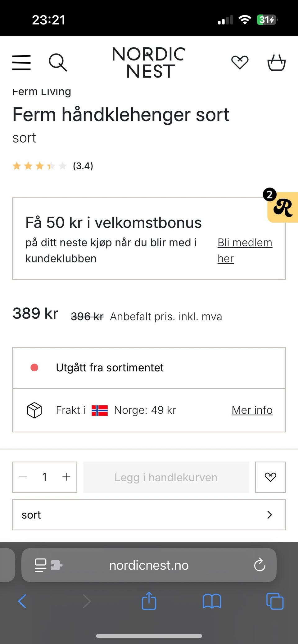Add product to favorites heart button
298x644 pixels.
pyautogui.click(x=270, y=477)
